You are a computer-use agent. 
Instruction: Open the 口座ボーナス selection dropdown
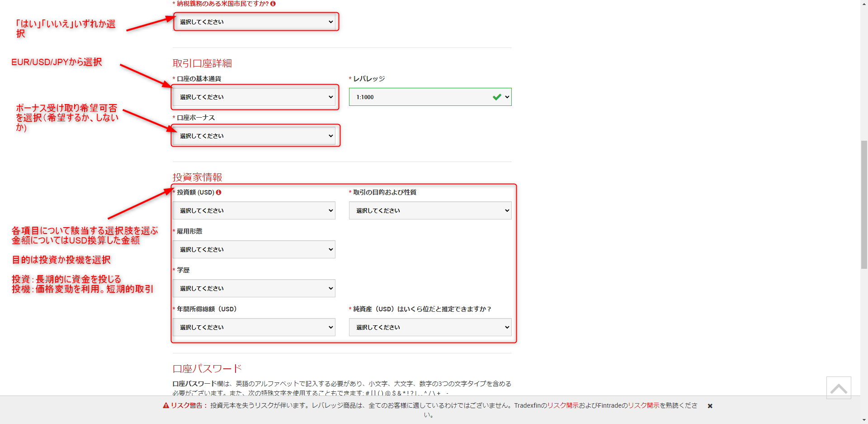pos(254,136)
